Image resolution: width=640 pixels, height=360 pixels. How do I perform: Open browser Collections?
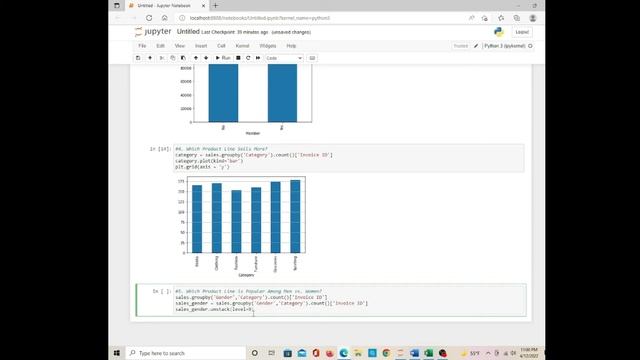click(517, 18)
